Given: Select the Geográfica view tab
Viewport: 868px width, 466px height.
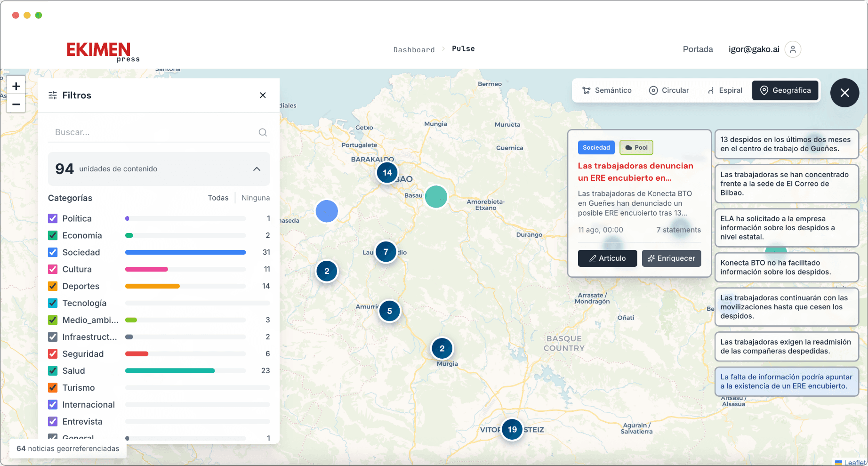Looking at the screenshot, I should click(x=786, y=90).
